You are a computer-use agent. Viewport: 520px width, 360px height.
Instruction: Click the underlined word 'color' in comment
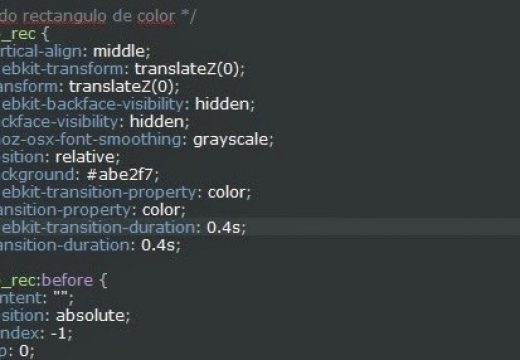pyautogui.click(x=156, y=16)
